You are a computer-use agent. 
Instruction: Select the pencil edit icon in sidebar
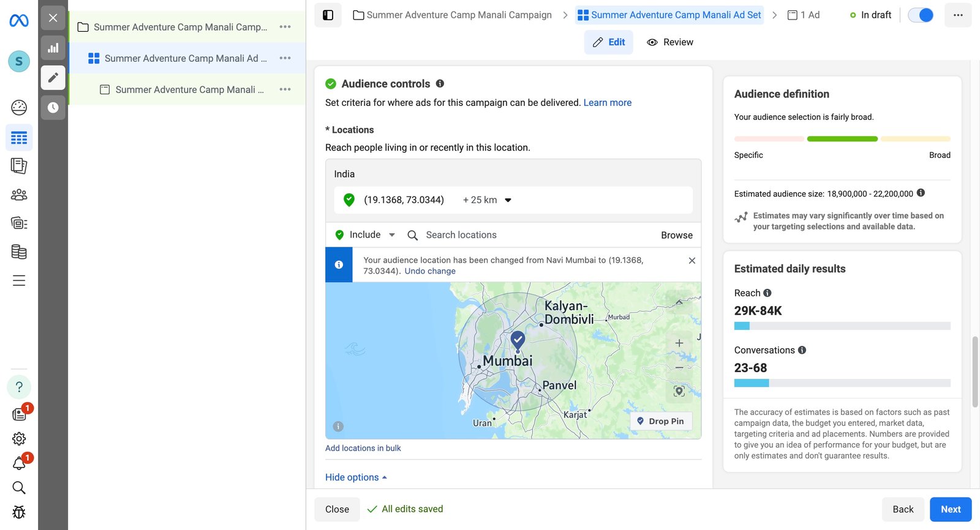pos(53,78)
